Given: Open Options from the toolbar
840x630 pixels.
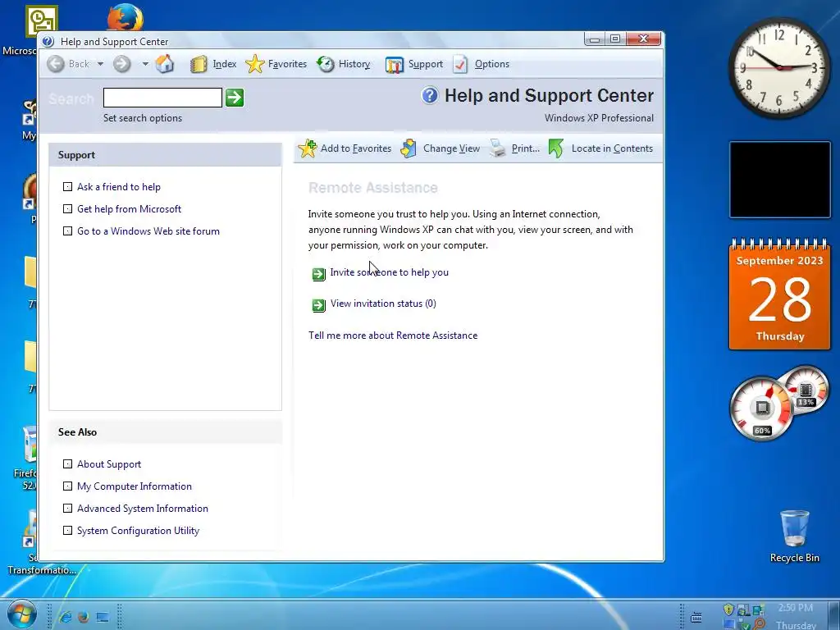Looking at the screenshot, I should (492, 64).
